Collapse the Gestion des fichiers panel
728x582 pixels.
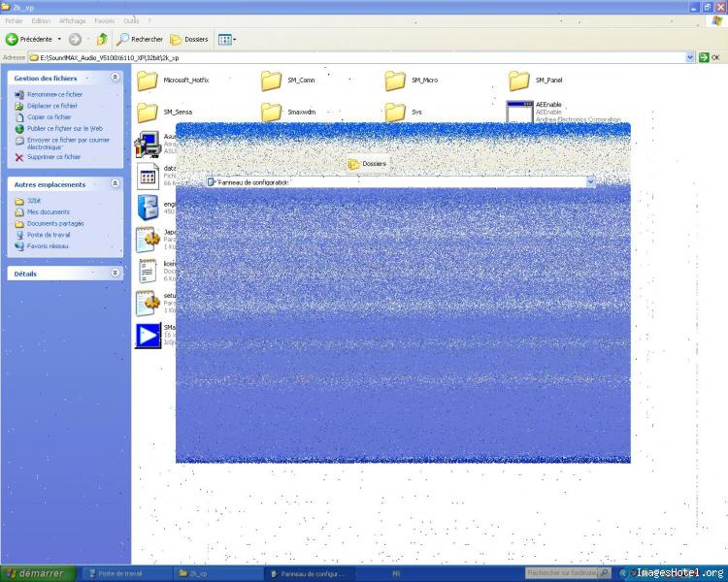pos(116,78)
